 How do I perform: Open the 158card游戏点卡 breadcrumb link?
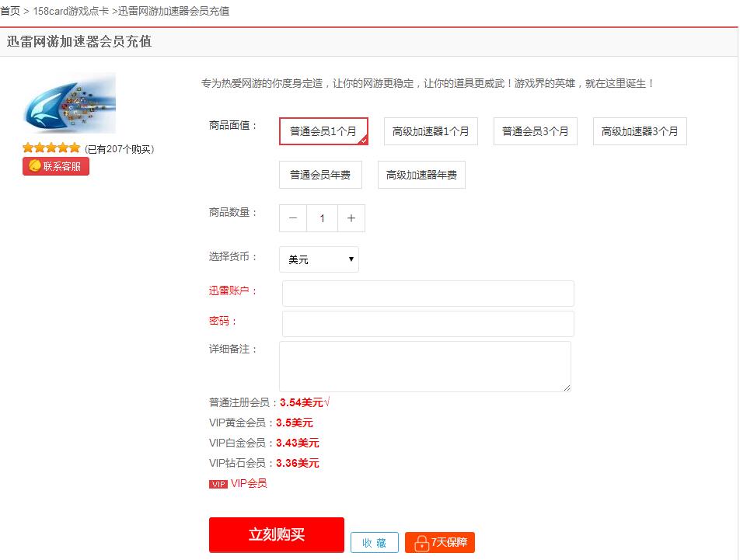pyautogui.click(x=71, y=11)
